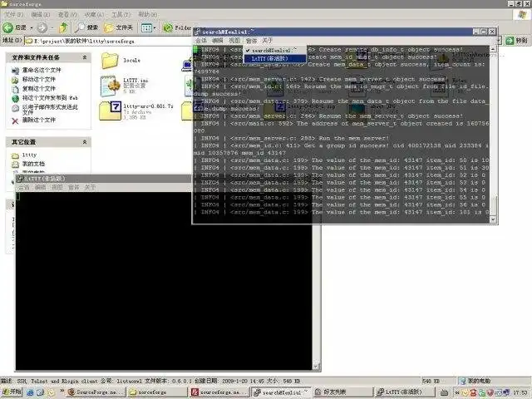532x399 pixels.
Task: Click the Go (转到) button
Action: tap(516, 41)
